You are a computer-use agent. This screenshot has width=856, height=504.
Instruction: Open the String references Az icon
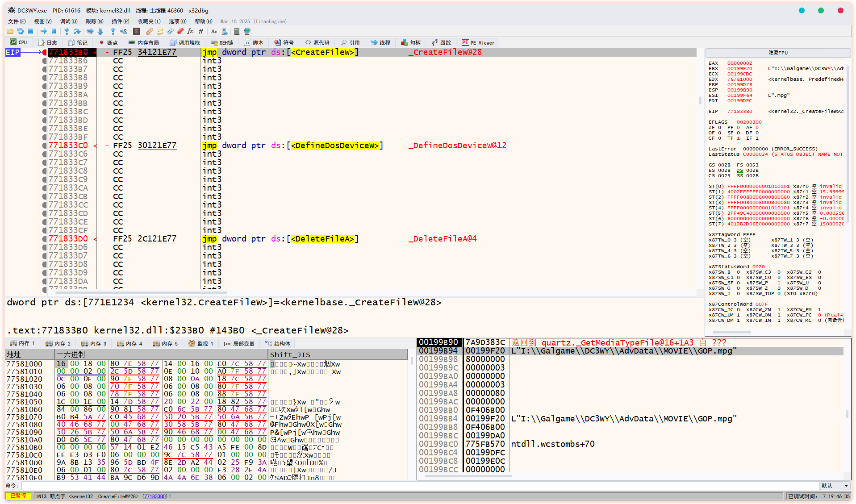[x=214, y=31]
